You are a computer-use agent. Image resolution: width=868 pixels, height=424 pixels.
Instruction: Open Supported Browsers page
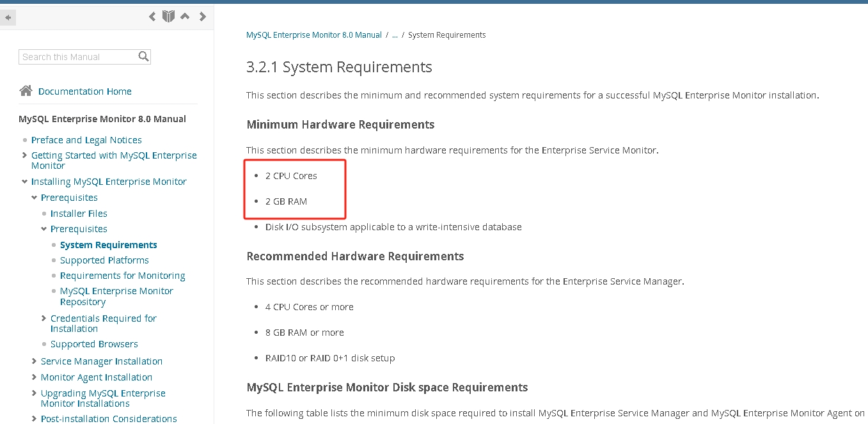pyautogui.click(x=94, y=344)
